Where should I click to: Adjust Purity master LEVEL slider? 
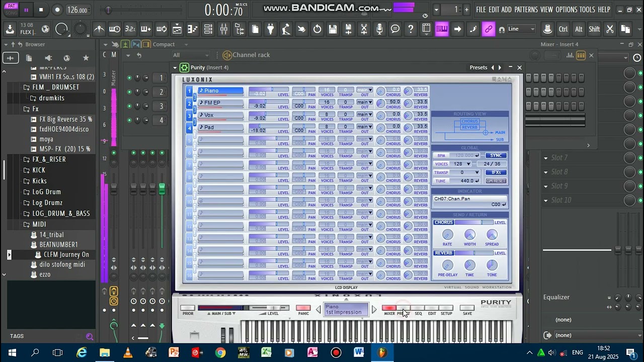pos(270,308)
